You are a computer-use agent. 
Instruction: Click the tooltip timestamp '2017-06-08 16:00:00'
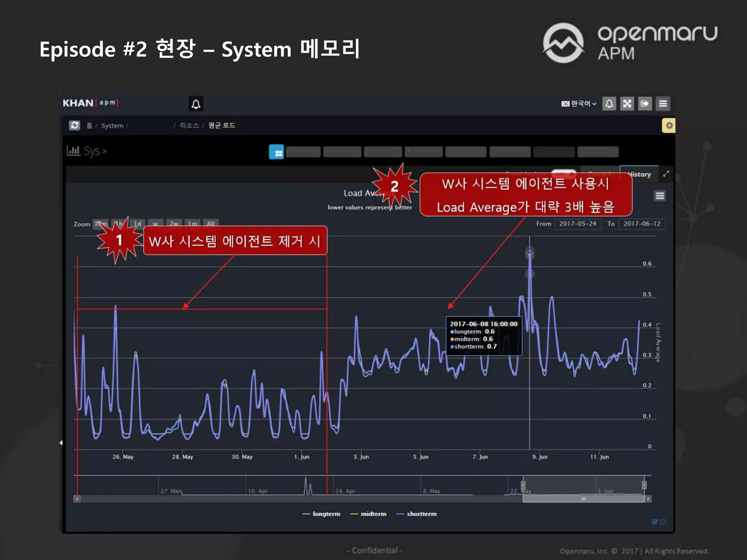click(484, 324)
